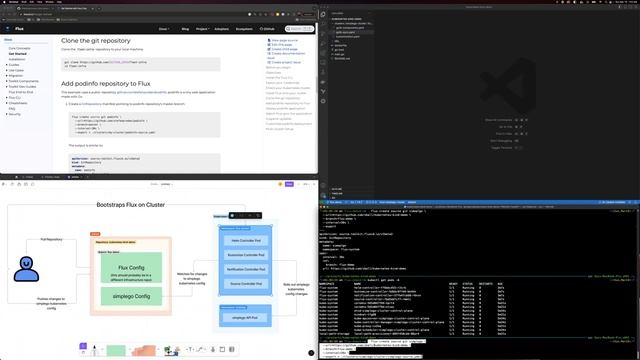Click the green simplego Config box in diagram
Screen dimensions: 640x360
131,296
